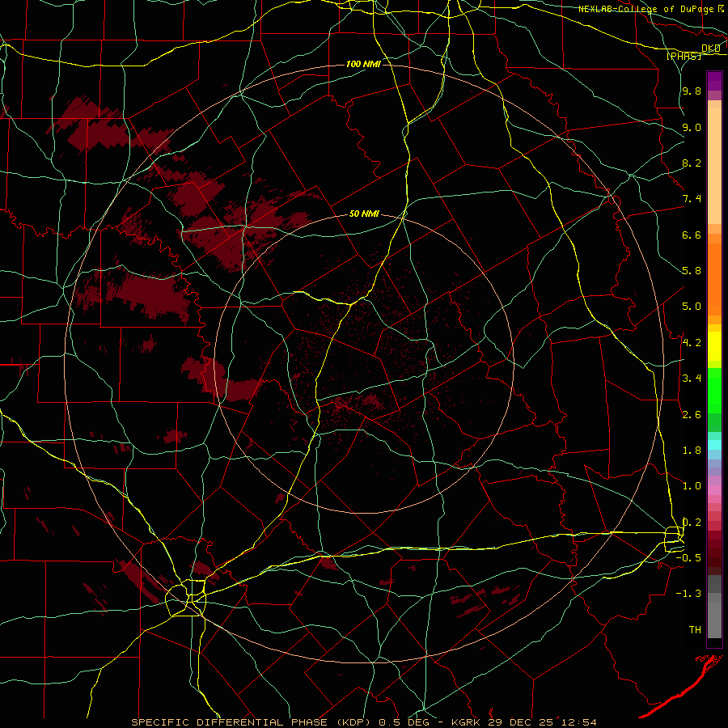Screen dimensions: 728x728
Task: Click the -1.3 color scale value
Action: (688, 594)
